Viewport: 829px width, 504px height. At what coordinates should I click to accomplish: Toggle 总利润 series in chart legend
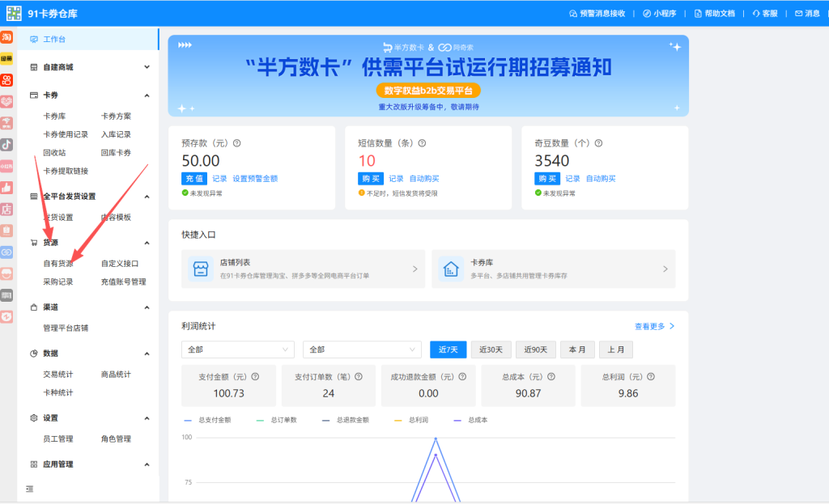[411, 420]
